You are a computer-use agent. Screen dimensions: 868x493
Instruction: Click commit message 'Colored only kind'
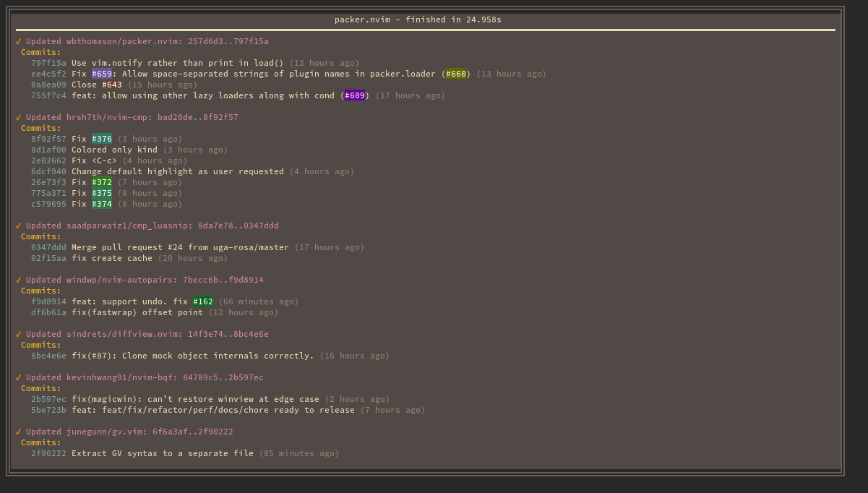tap(114, 150)
